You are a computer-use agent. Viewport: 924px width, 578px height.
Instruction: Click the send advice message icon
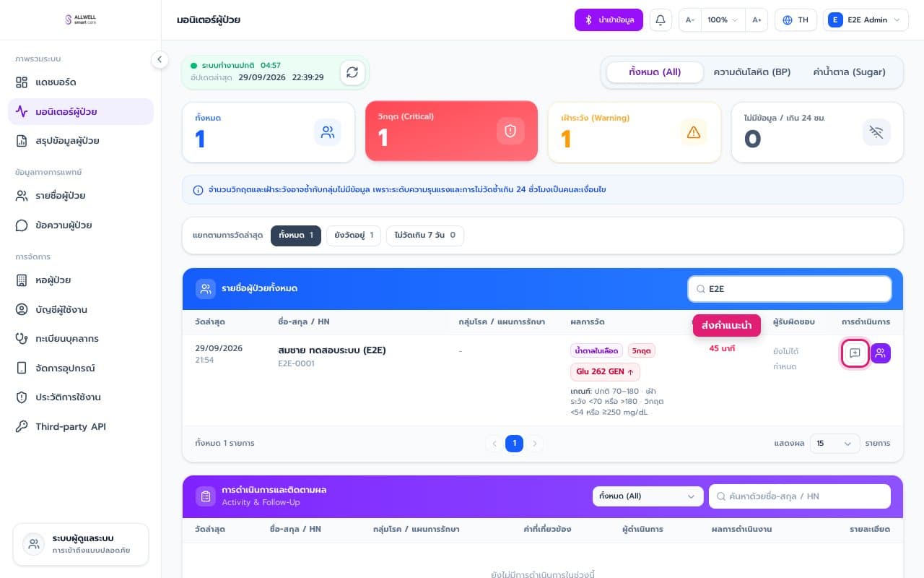855,353
